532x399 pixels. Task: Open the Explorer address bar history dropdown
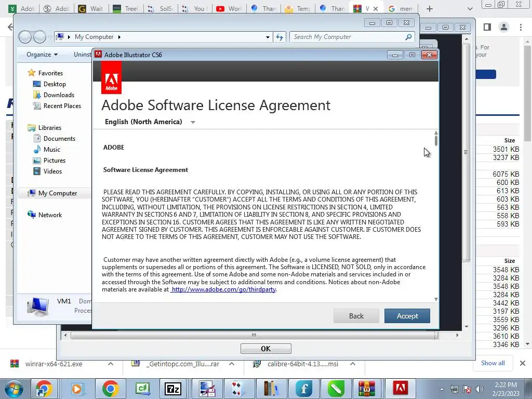point(268,37)
